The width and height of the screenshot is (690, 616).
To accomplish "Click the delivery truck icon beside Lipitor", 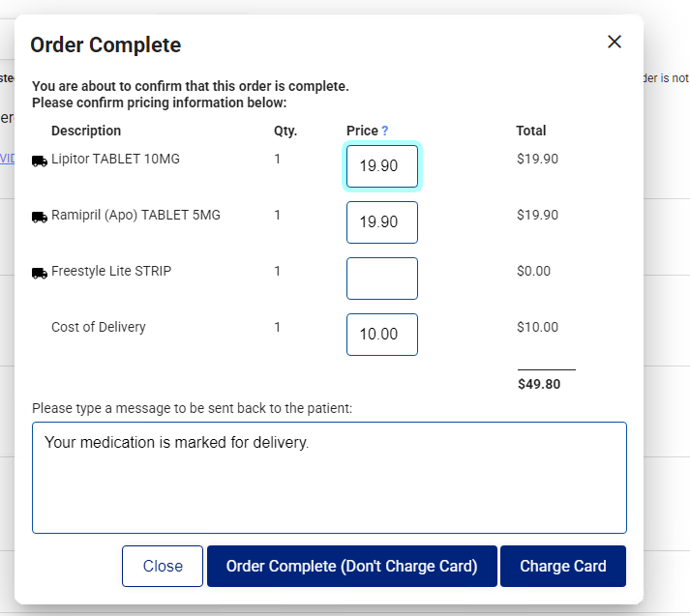I will pyautogui.click(x=40, y=161).
